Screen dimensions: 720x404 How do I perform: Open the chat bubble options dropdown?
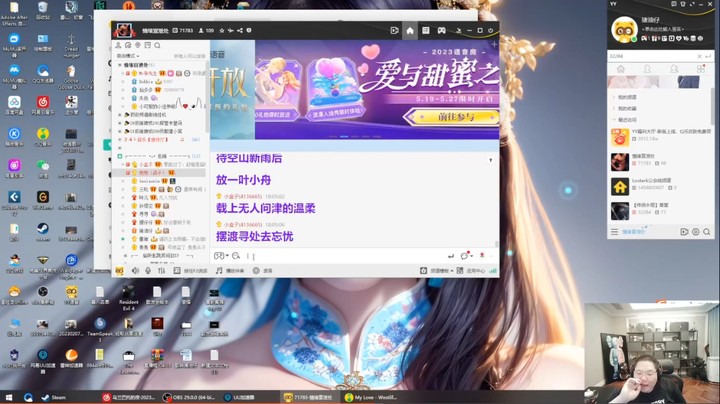(467, 256)
